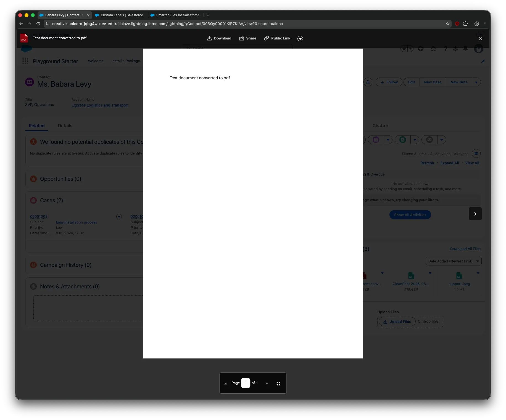
Task: Show the next file with right arrow
Action: pos(475,214)
